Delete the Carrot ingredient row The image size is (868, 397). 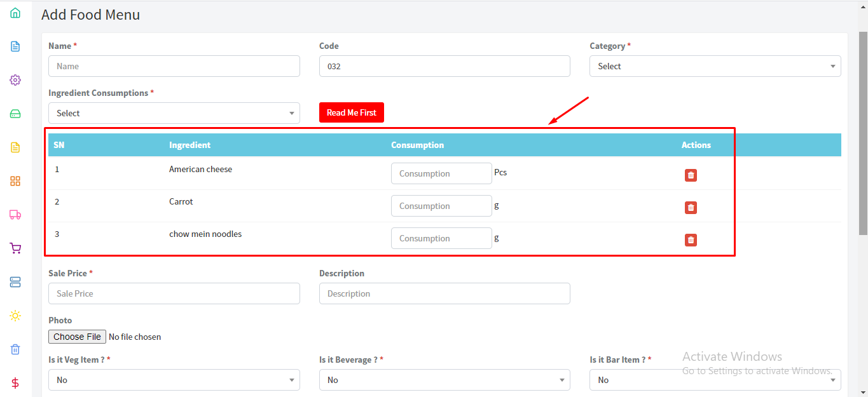click(691, 208)
